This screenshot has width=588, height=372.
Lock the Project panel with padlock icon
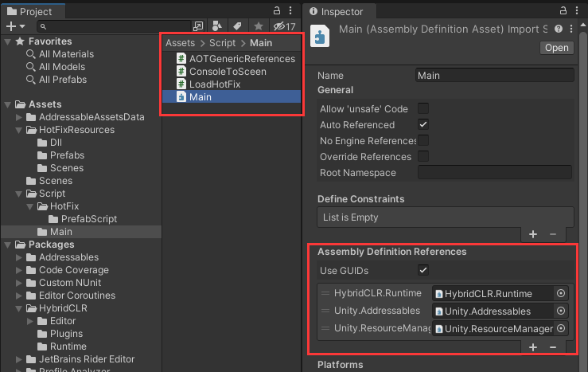click(277, 10)
